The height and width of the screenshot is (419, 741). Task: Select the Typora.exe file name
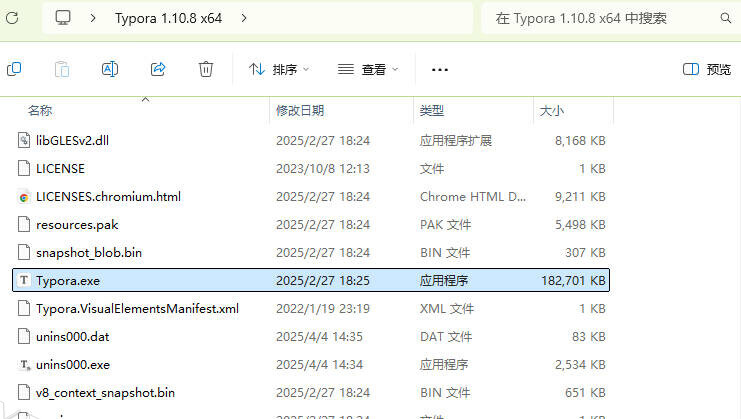68,281
